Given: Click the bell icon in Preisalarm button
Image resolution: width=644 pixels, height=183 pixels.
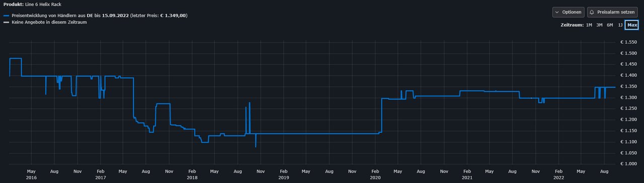Looking at the screenshot, I should point(592,12).
